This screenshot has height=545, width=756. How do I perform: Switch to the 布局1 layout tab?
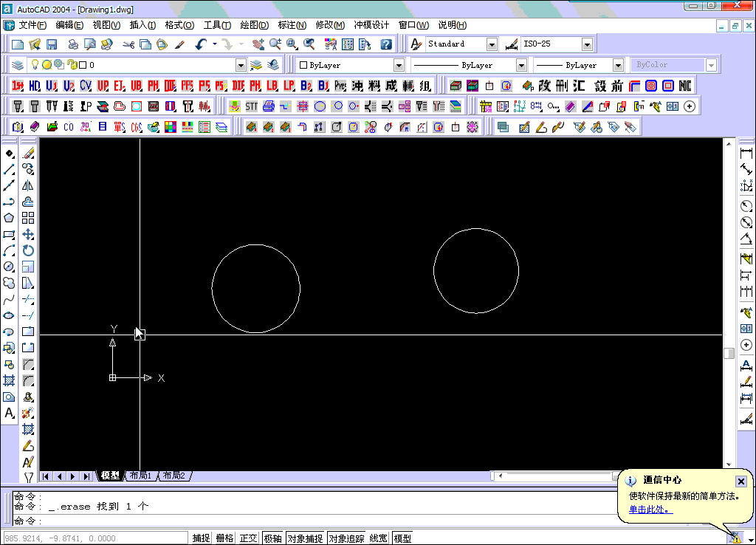(x=140, y=476)
